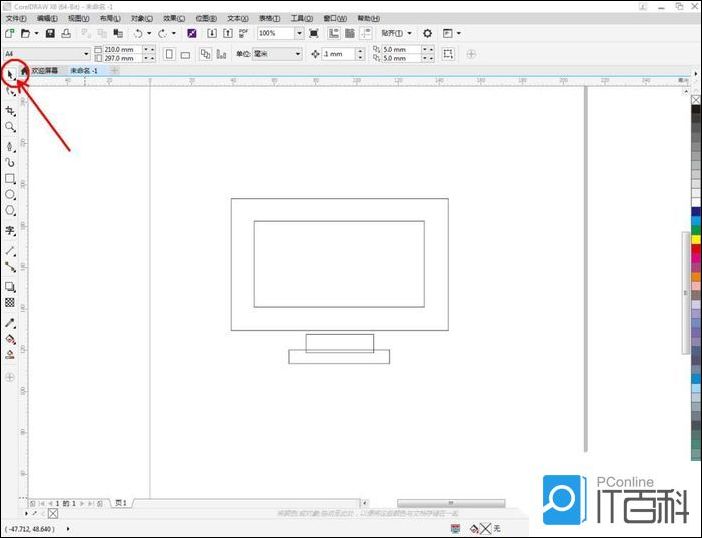Click the page width 210.0 mm field
702x538 pixels.
click(119, 49)
